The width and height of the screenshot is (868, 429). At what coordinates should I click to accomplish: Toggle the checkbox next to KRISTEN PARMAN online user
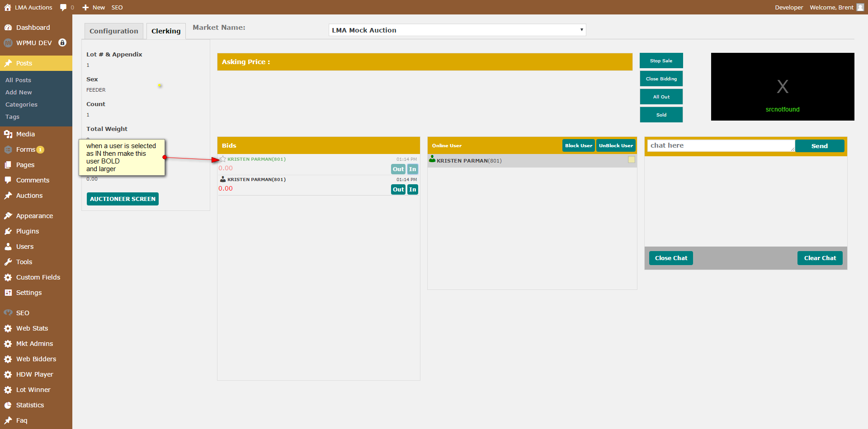coord(632,159)
